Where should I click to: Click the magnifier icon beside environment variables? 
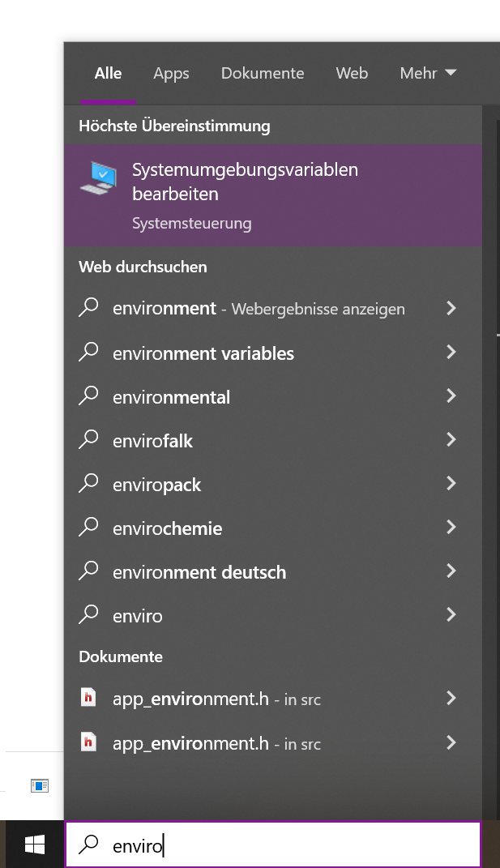[89, 352]
